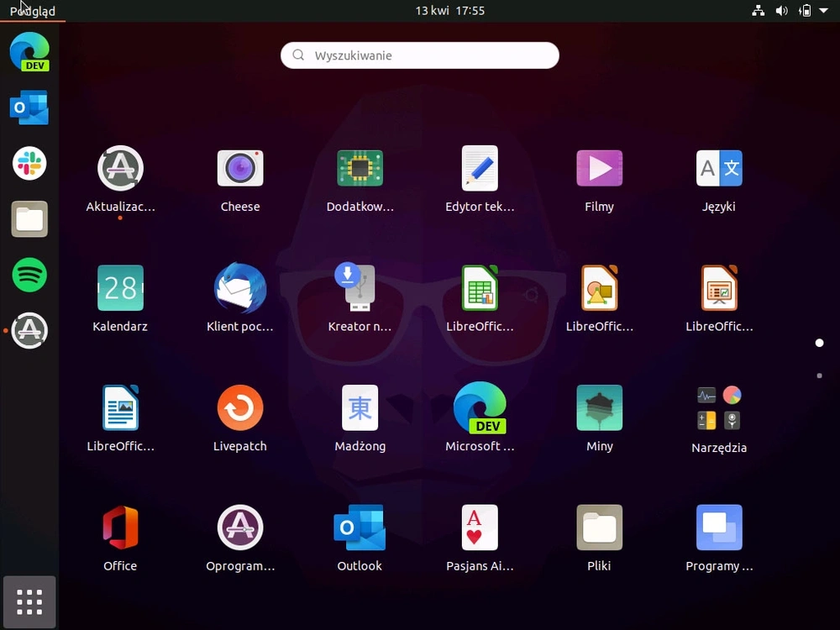Open Programy startowe app
Image resolution: width=840 pixels, height=630 pixels.
(x=719, y=528)
